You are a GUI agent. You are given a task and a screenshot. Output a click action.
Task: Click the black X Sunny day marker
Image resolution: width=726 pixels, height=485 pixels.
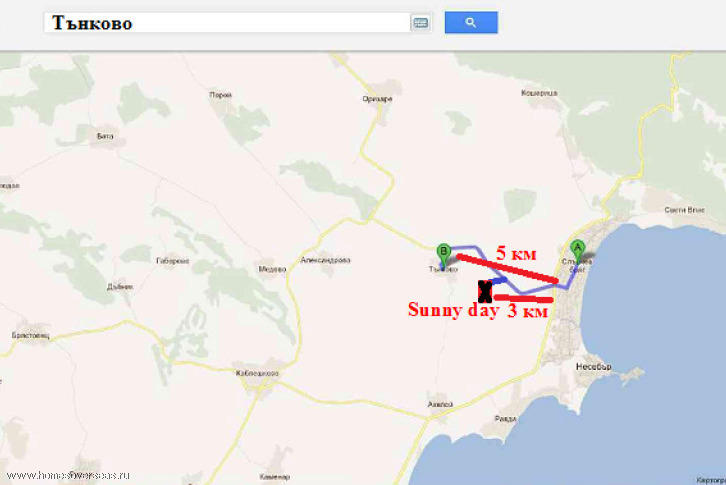click(485, 291)
